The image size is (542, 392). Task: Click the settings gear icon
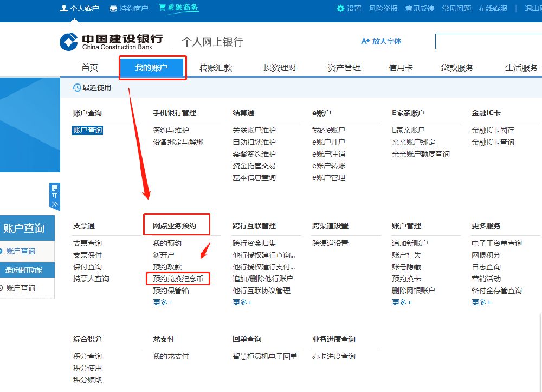coord(340,8)
